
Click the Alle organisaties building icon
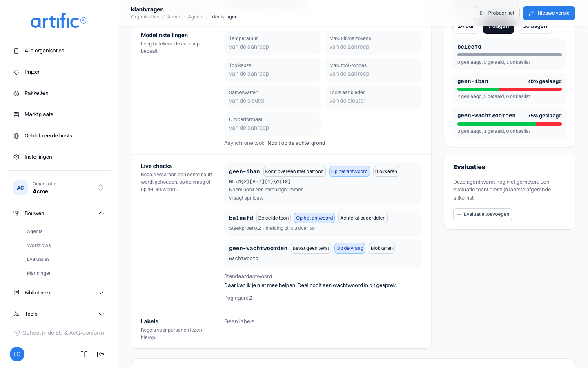[x=16, y=51]
